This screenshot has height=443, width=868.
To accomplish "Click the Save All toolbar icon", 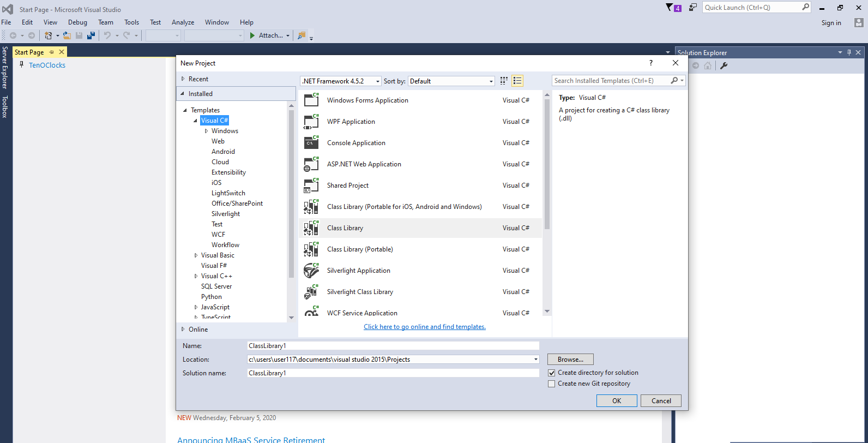I will (91, 35).
